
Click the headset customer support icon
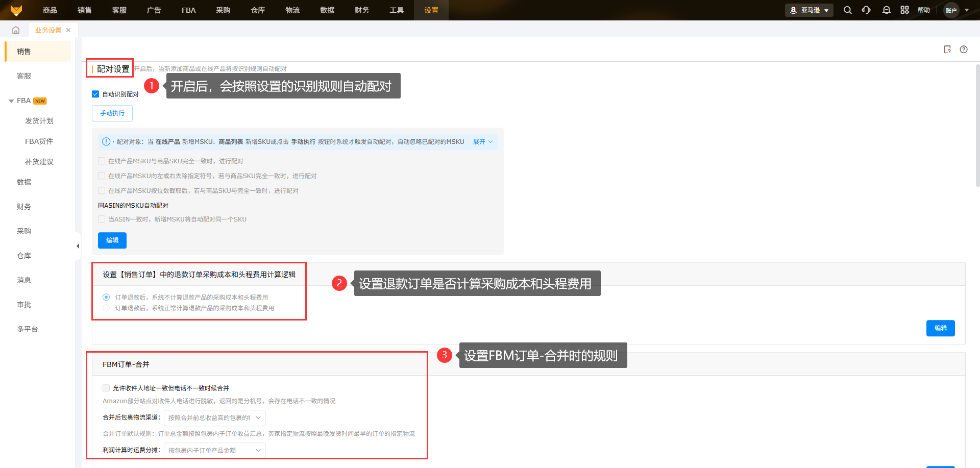pyautogui.click(x=866, y=10)
